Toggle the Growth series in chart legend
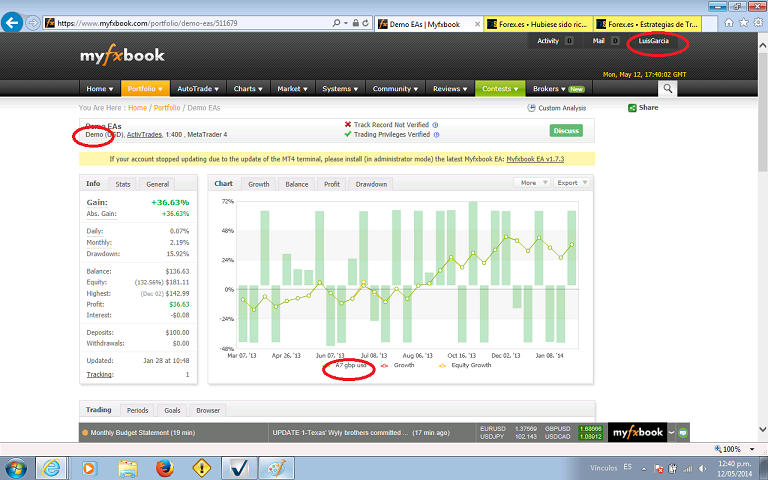This screenshot has width=768, height=480. (402, 366)
